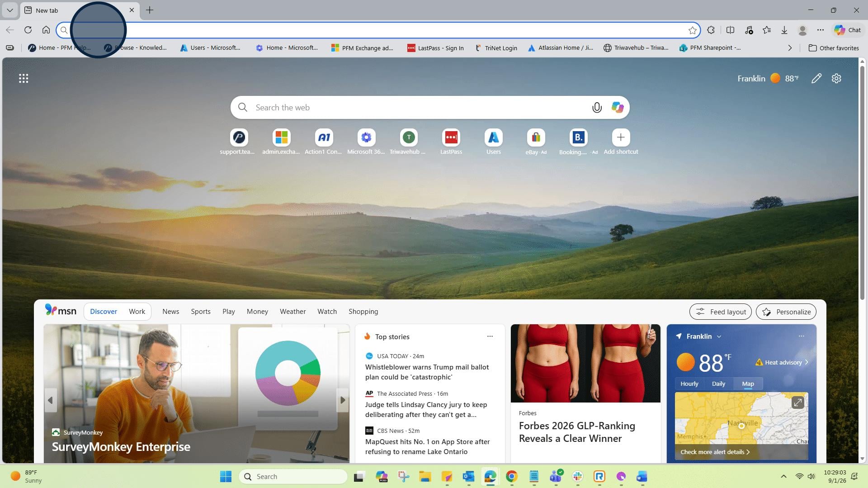Open LastPass - Sign In favorites bookmark
Viewport: 868px width, 488px height.
[x=435, y=48]
